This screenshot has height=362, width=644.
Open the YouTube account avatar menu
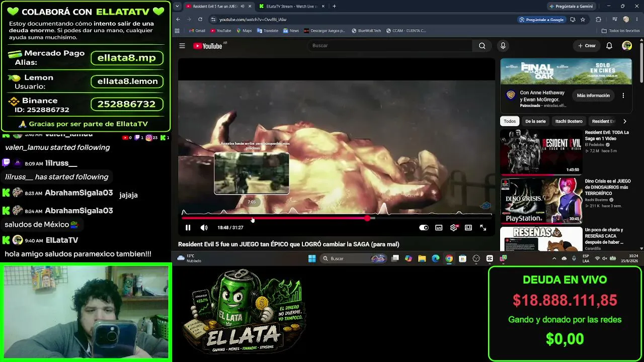coord(627,46)
